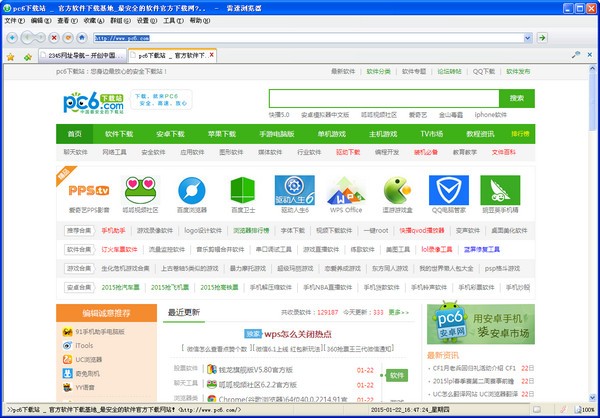The width and height of the screenshot is (600, 418).
Task: Open the QQ电脑管家 shield icon
Action: (x=449, y=190)
